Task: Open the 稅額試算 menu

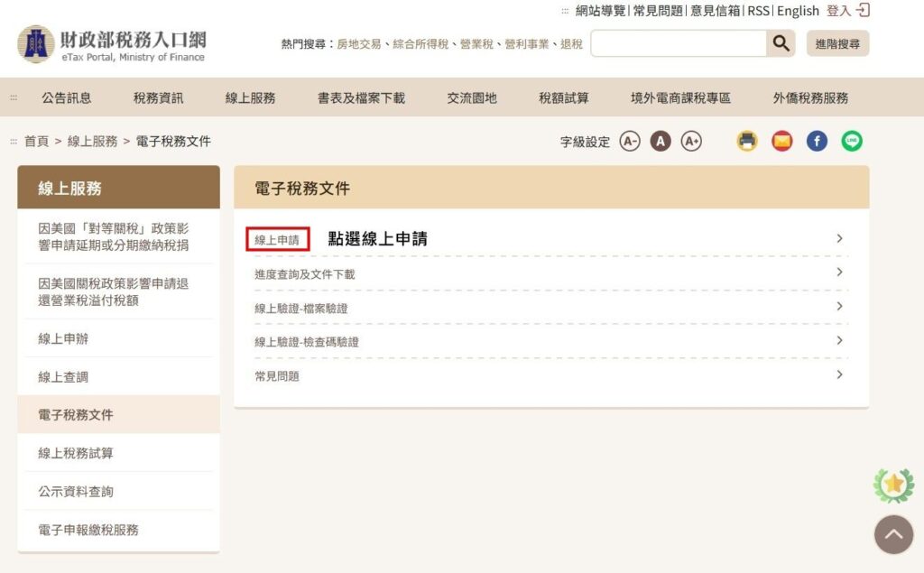Action: click(x=564, y=97)
